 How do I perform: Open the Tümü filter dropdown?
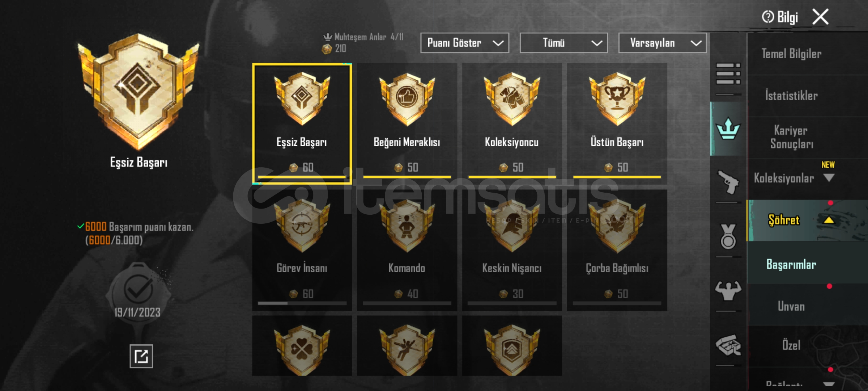point(564,43)
